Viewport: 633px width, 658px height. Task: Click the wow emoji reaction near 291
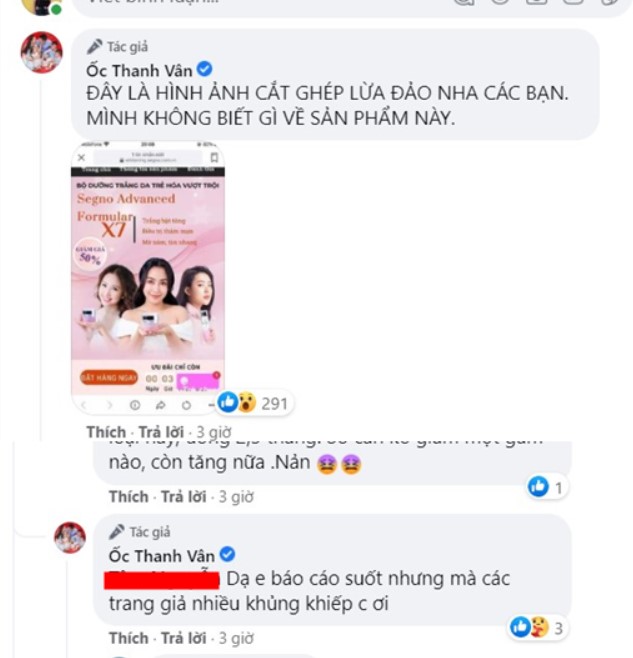(x=247, y=403)
